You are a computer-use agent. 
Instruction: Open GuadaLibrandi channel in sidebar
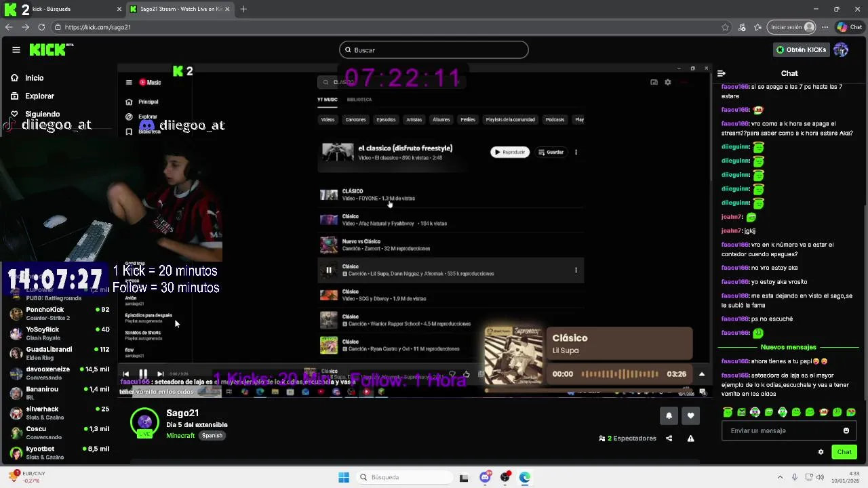60,353
